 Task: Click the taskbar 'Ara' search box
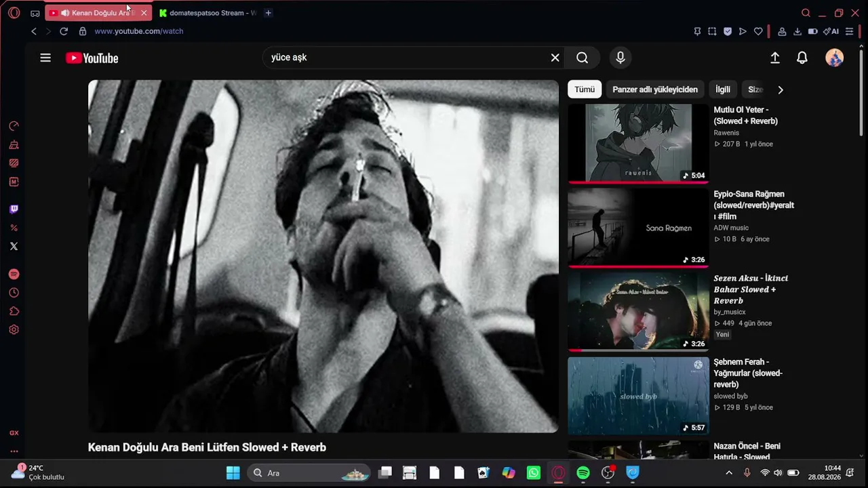(x=309, y=473)
